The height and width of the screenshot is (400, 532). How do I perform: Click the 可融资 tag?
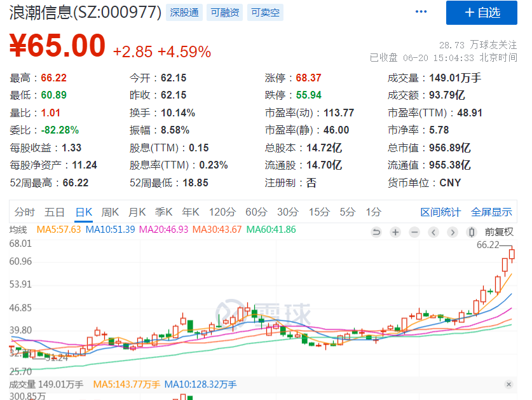[224, 12]
